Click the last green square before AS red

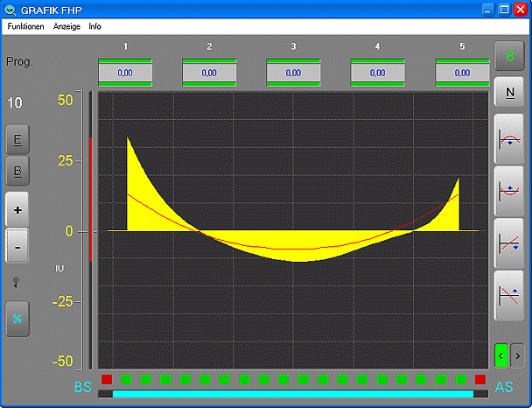461,379
